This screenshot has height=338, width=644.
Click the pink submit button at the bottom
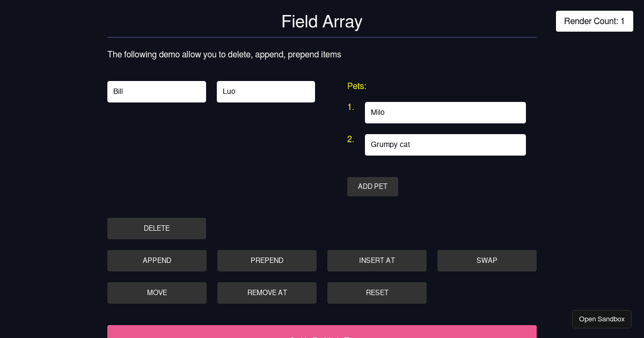[321, 333]
